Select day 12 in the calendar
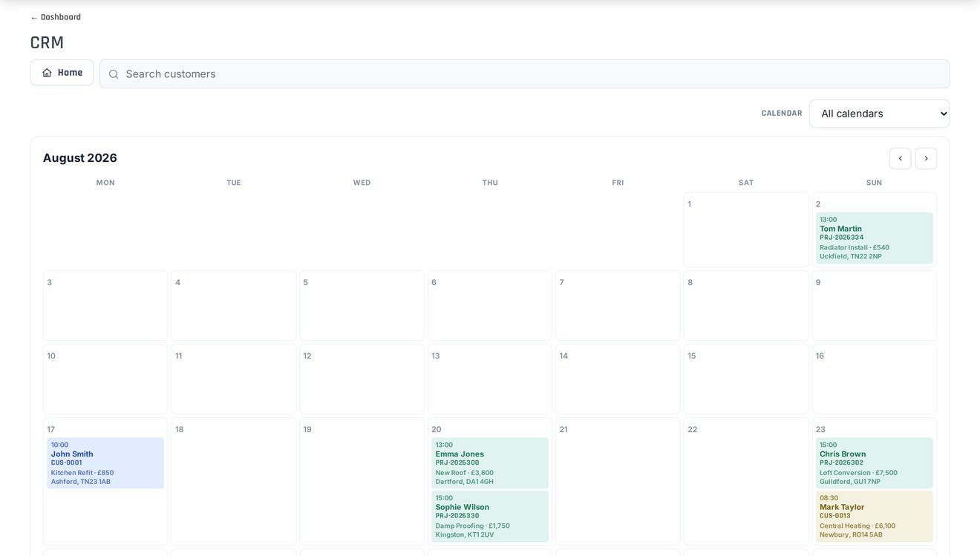Image resolution: width=980 pixels, height=556 pixels. point(362,379)
